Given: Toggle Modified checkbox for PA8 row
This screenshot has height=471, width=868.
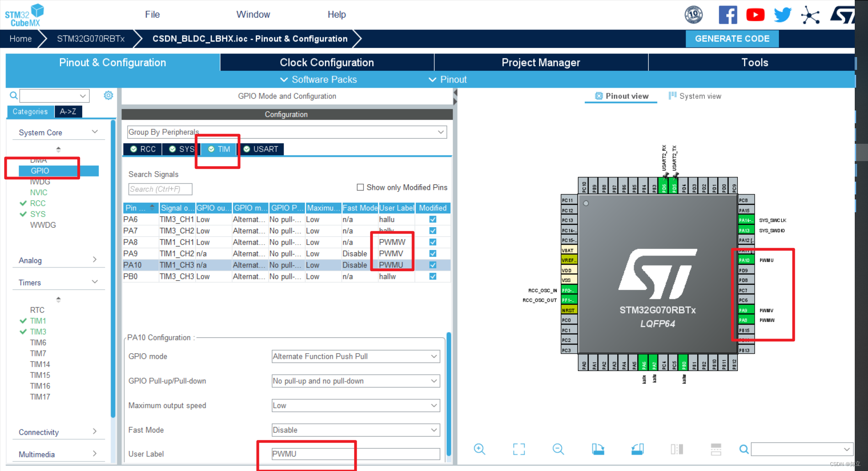Looking at the screenshot, I should 433,242.
